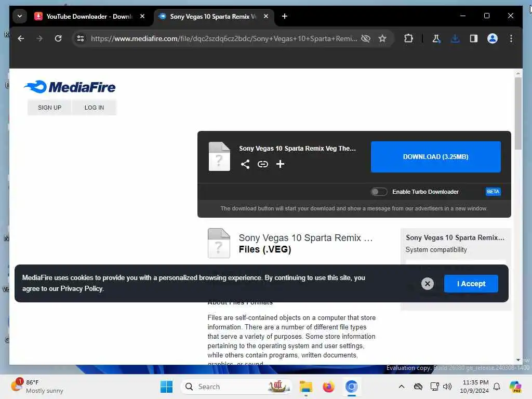This screenshot has height=399, width=532.
Task: Click the I Accept cookie button
Action: pos(471,284)
